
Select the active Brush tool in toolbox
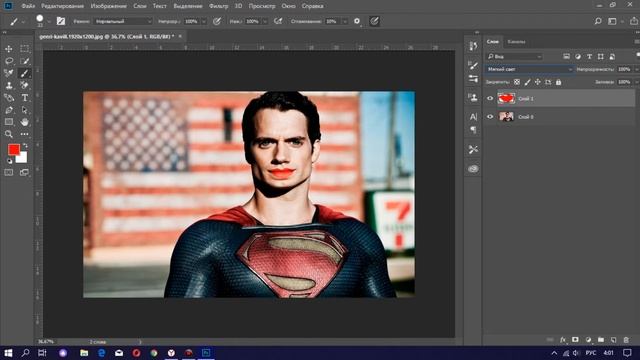coord(24,73)
